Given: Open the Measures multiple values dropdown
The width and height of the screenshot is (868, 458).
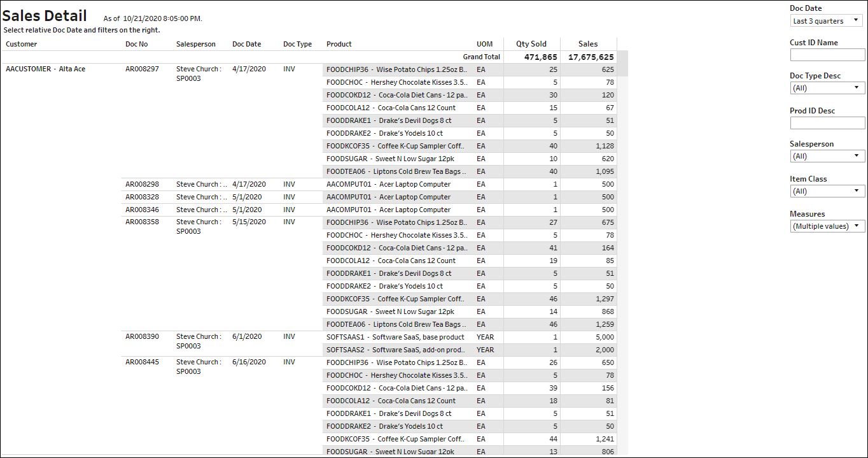Looking at the screenshot, I should click(827, 226).
